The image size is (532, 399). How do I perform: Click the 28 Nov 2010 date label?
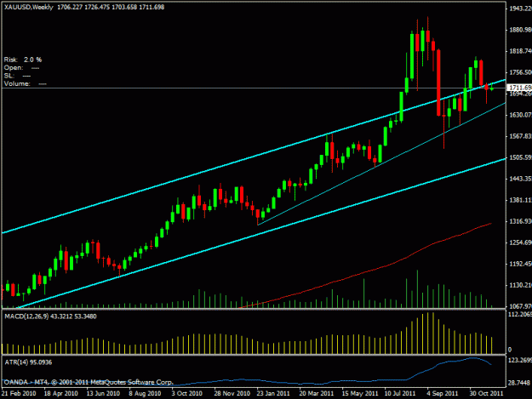232,394
